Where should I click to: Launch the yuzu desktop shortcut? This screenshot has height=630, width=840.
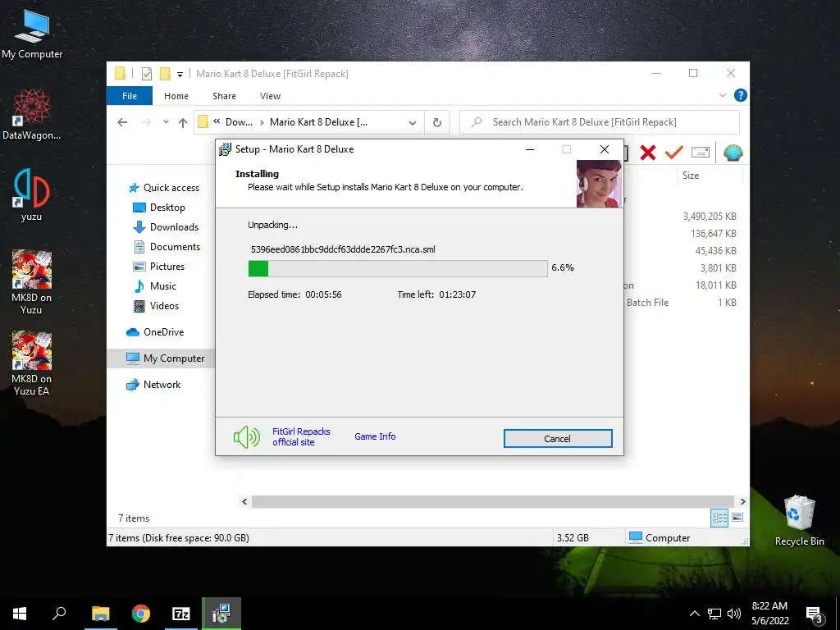(x=32, y=194)
